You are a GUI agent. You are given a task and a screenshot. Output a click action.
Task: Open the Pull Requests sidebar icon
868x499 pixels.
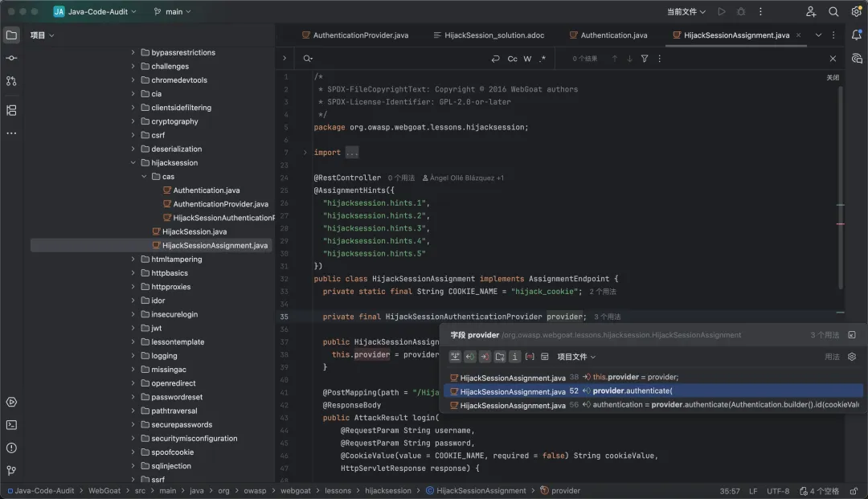11,81
